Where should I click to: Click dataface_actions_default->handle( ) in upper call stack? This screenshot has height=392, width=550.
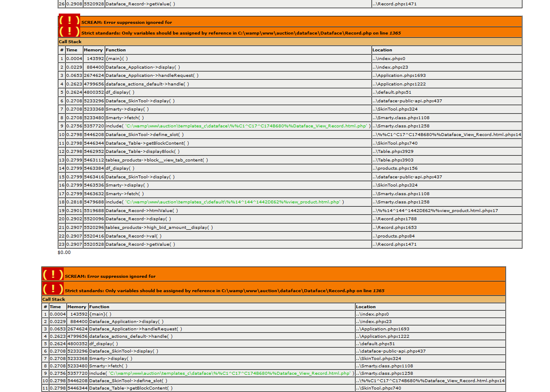[x=148, y=84]
